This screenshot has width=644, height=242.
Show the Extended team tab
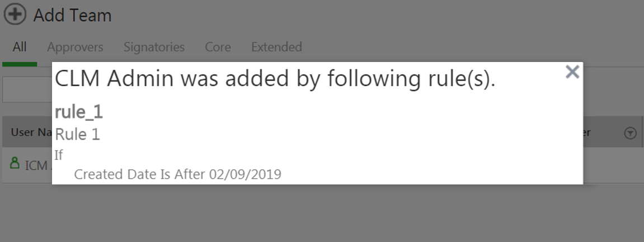click(276, 47)
